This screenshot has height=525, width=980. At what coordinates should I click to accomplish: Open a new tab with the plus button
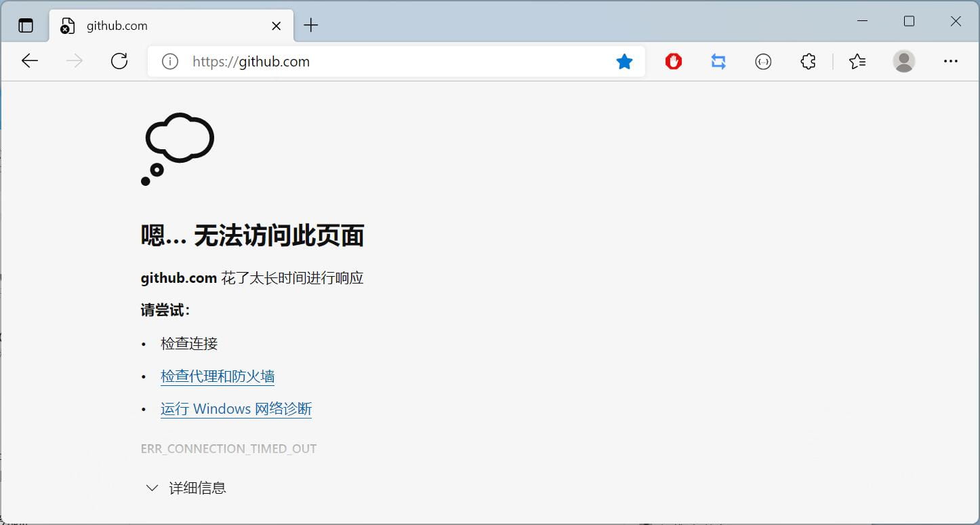pos(311,24)
